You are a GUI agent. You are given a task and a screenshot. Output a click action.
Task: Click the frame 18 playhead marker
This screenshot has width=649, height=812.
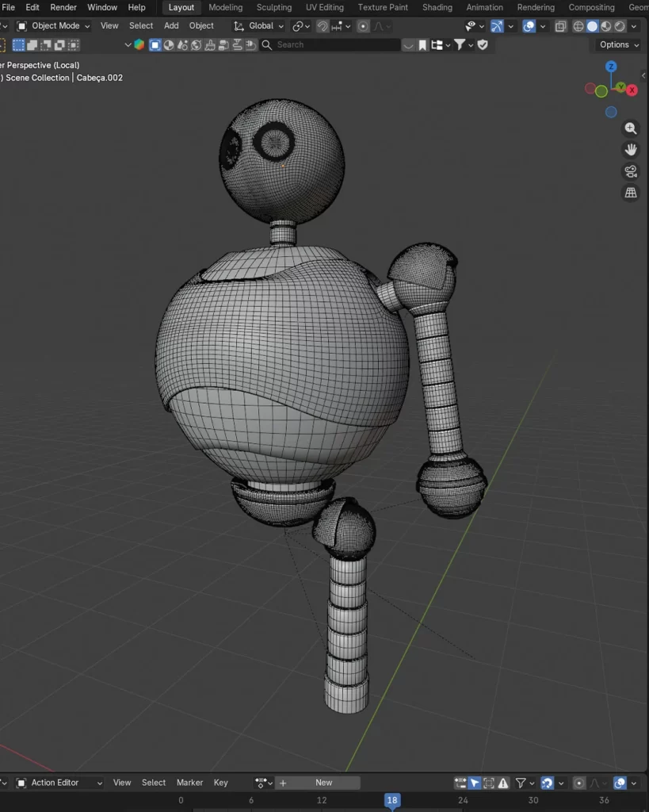click(x=391, y=801)
